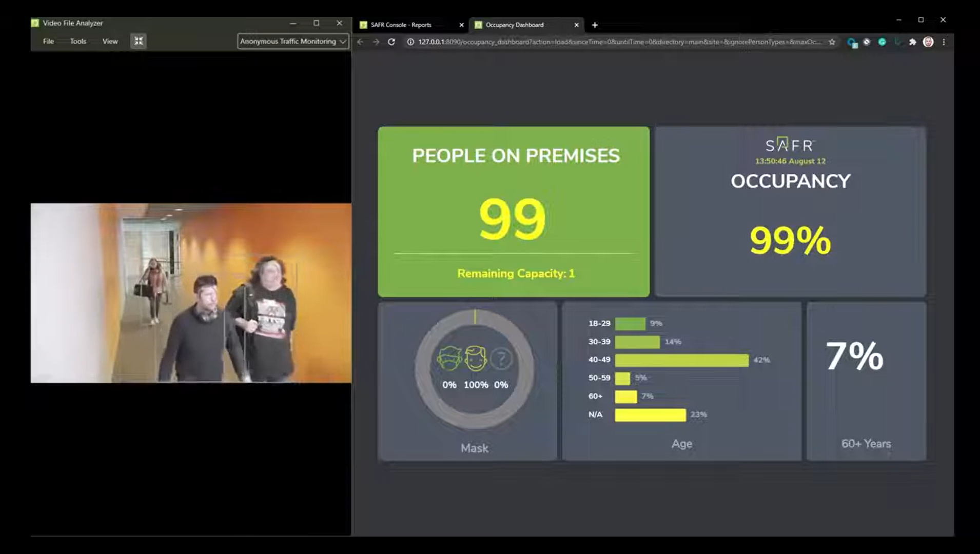Bookmark this page with the star icon

click(832, 42)
